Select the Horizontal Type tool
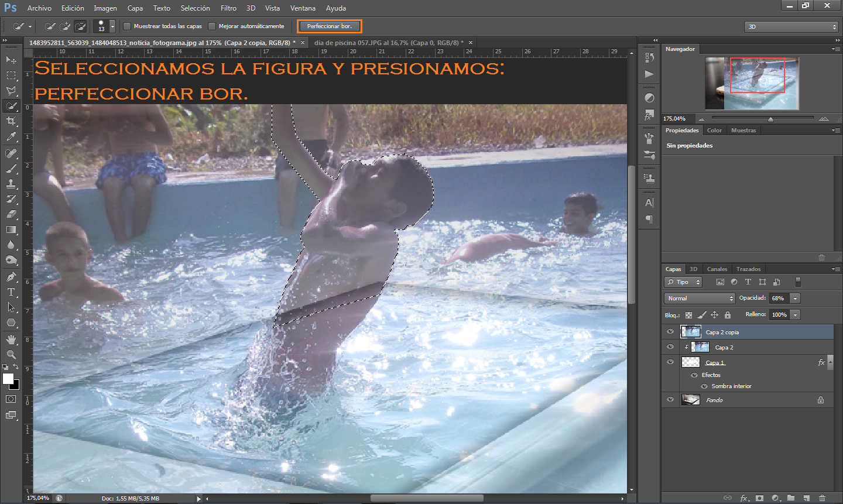Image resolution: width=843 pixels, height=504 pixels. [11, 292]
